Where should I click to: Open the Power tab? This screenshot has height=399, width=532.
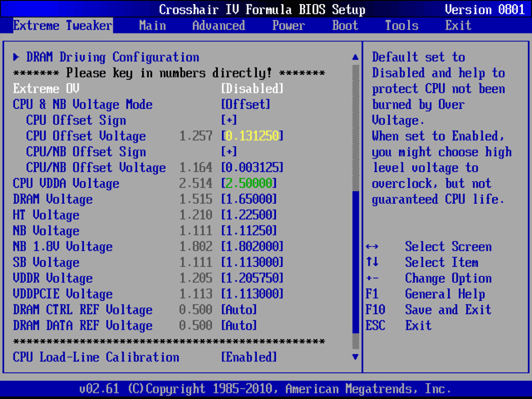[288, 26]
